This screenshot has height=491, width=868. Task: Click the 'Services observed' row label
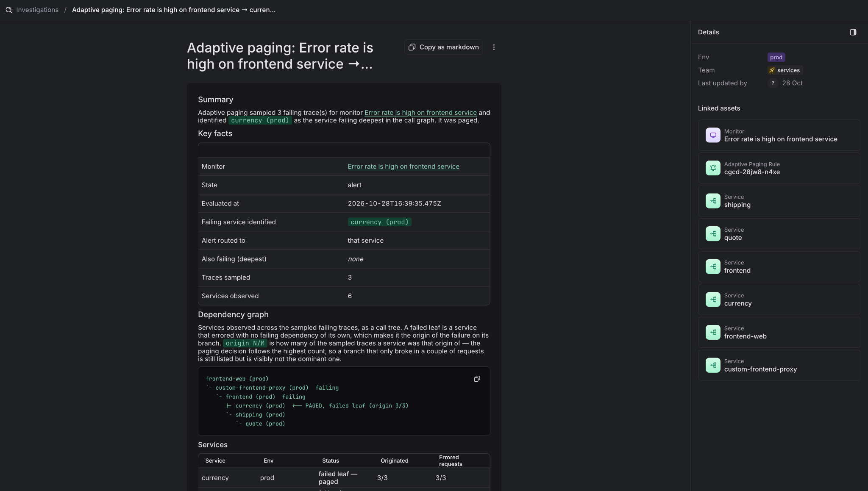(x=230, y=296)
